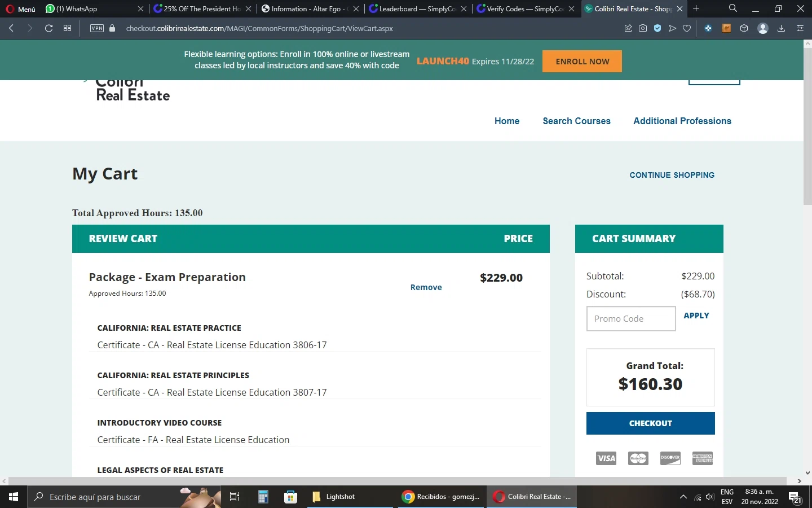Screen dimensions: 812x508
Task: Go forward to next page
Action: tap(30, 28)
